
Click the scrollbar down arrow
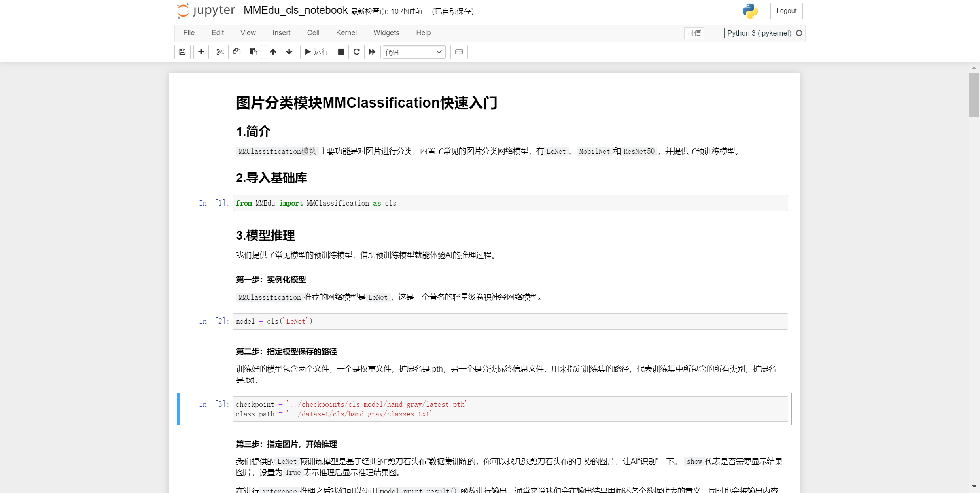click(974, 486)
